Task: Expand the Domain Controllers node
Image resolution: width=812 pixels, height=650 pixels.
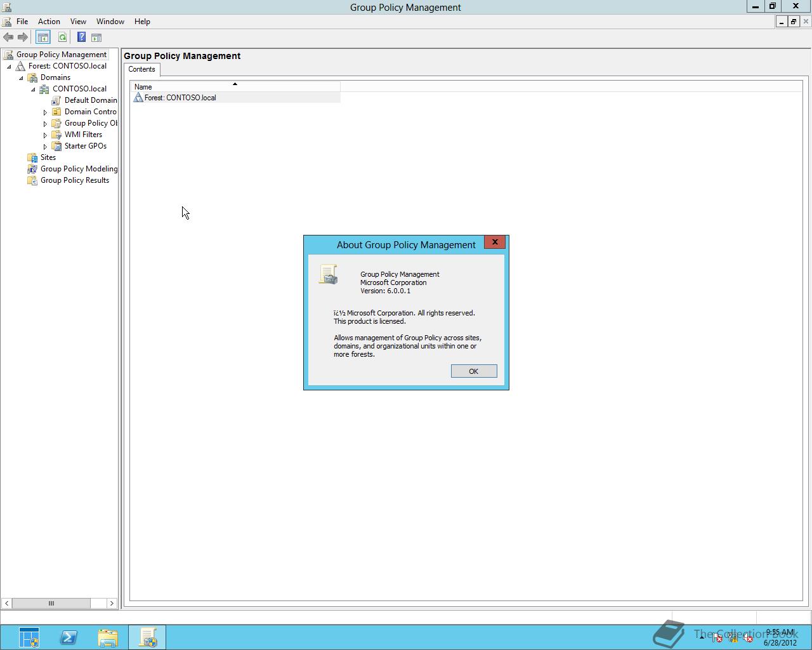Action: pos(45,112)
